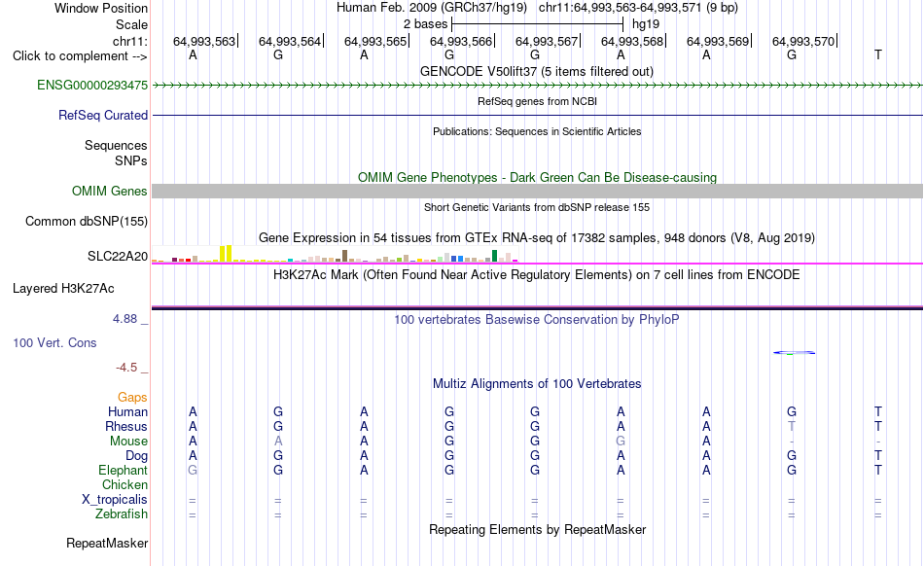Click the gray OMIM Genes item bar
Viewport: 924px width, 566px height.
tap(537, 191)
